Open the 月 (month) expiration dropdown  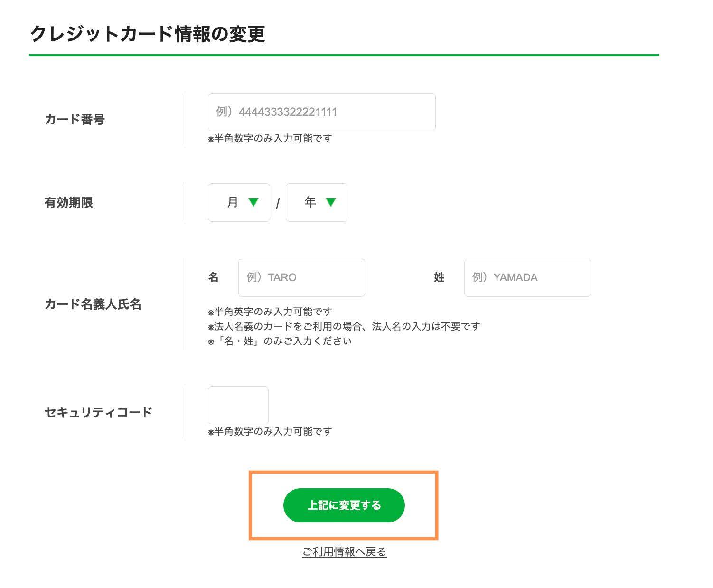point(239,203)
